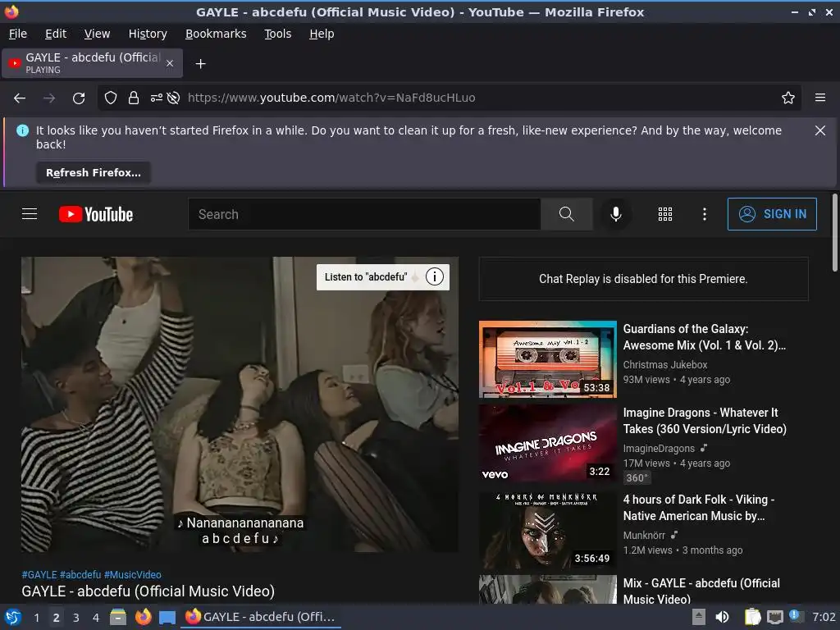
Task: Click the Guardians of the Galaxy video title
Action: click(x=704, y=337)
